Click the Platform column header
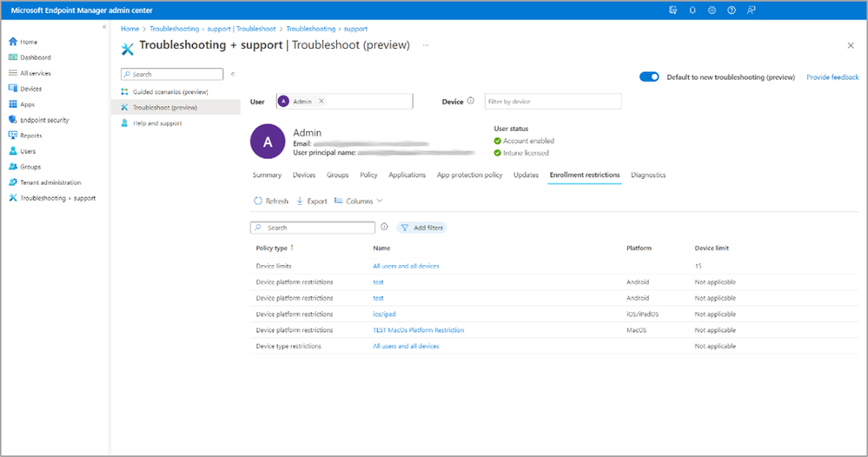The width and height of the screenshot is (868, 457). [x=639, y=248]
